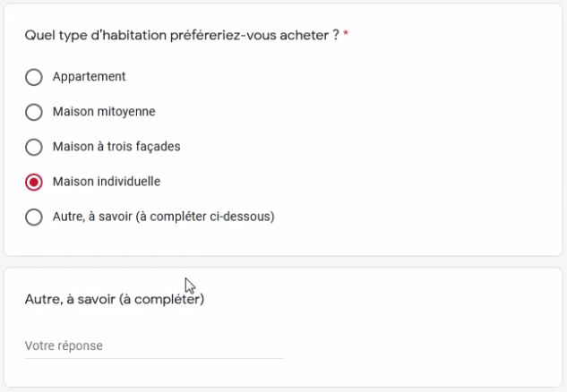
Task: Click the gray gap between the two cards
Action: coord(283,261)
